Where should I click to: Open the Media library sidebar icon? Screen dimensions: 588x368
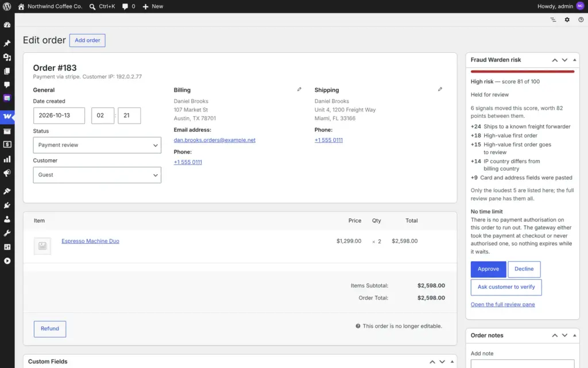(7, 57)
